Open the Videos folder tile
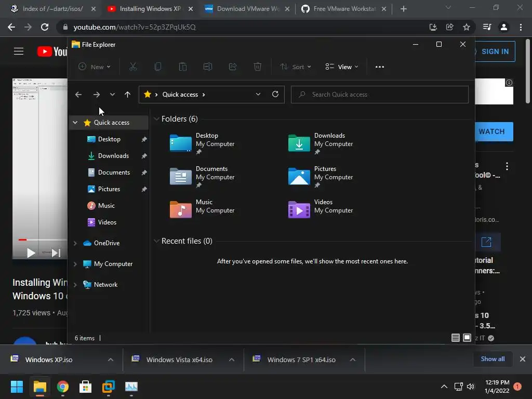 320,209
